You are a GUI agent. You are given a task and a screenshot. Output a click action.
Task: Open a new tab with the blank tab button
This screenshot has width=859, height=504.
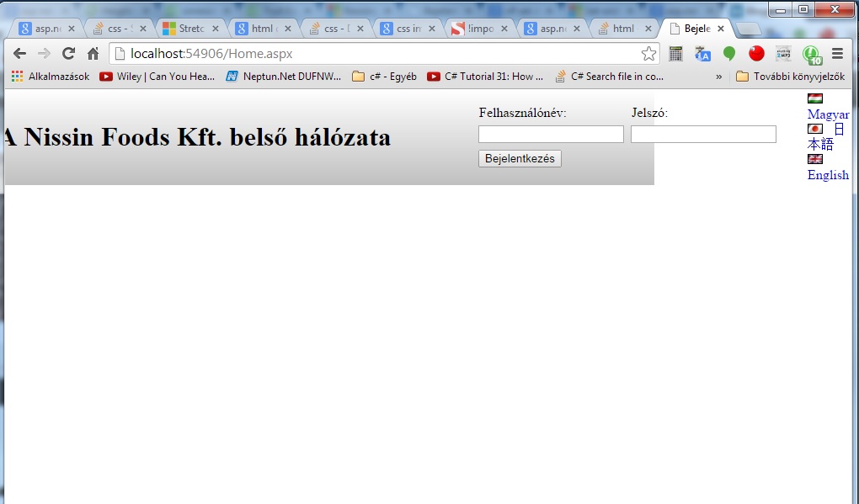click(x=749, y=29)
